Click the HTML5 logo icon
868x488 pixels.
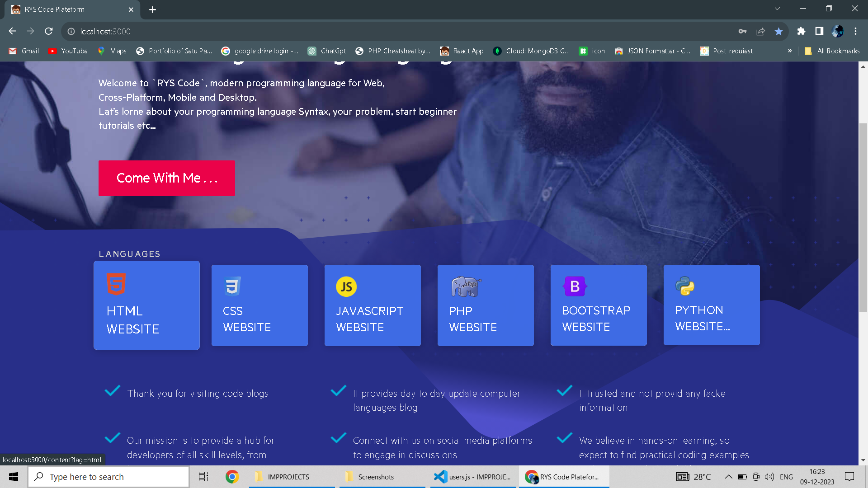[x=116, y=284]
